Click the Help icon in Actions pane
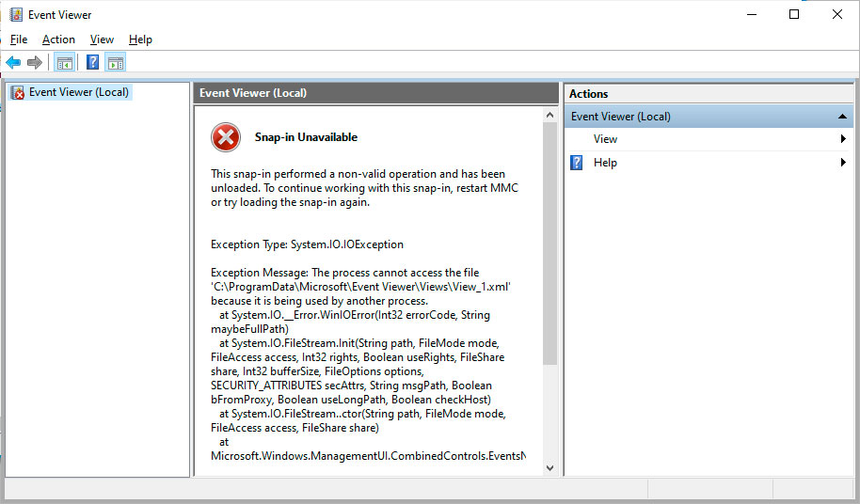 point(577,163)
